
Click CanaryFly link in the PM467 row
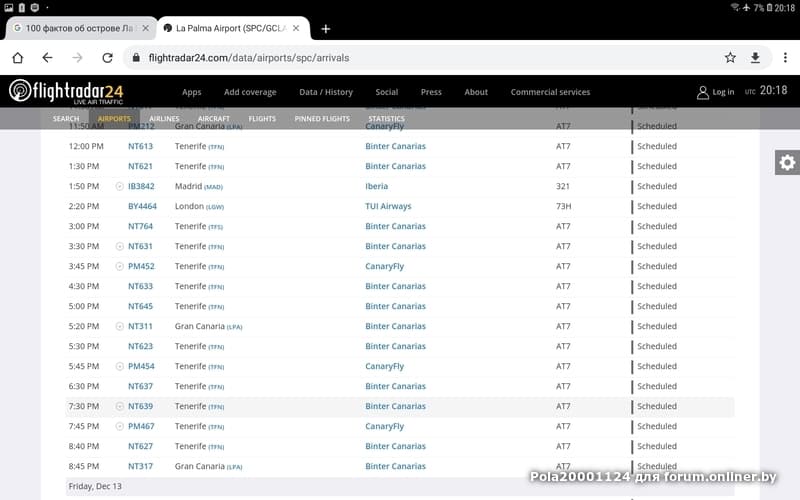(x=384, y=427)
